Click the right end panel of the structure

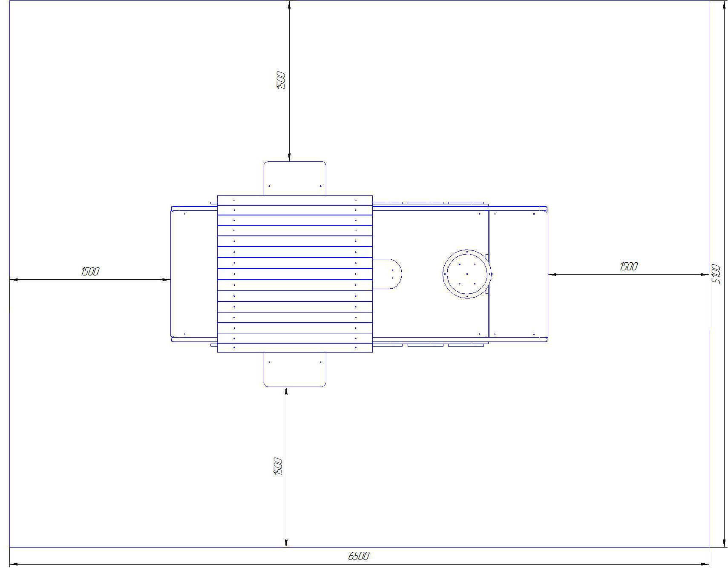click(518, 274)
